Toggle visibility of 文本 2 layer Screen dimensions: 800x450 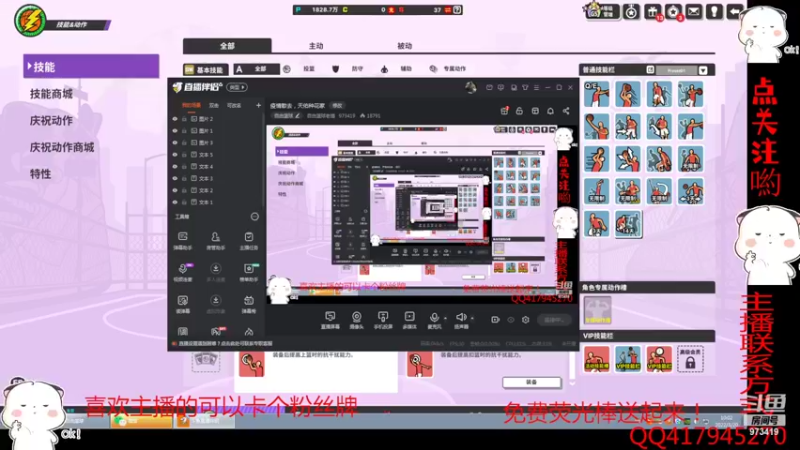pyautogui.click(x=175, y=190)
